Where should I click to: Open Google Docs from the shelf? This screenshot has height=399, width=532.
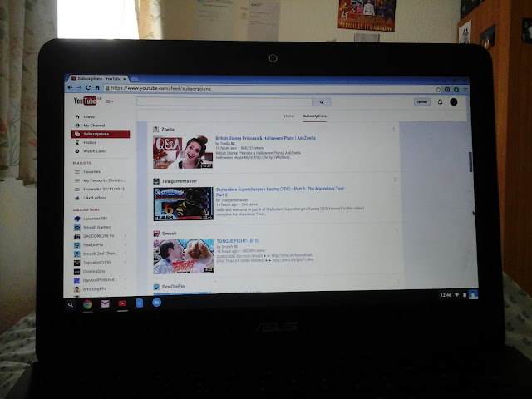click(140, 303)
